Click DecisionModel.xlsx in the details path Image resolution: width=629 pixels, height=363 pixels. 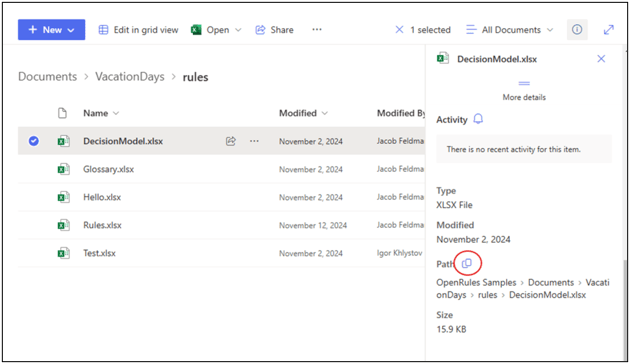548,295
